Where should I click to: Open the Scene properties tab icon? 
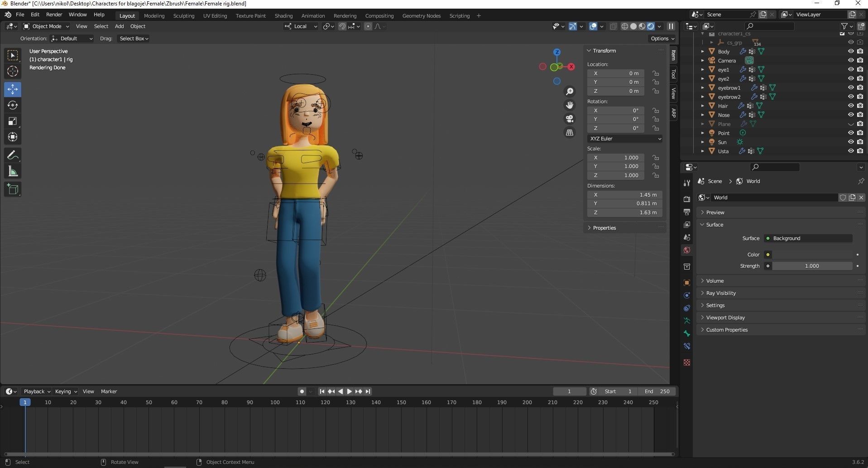tap(687, 237)
